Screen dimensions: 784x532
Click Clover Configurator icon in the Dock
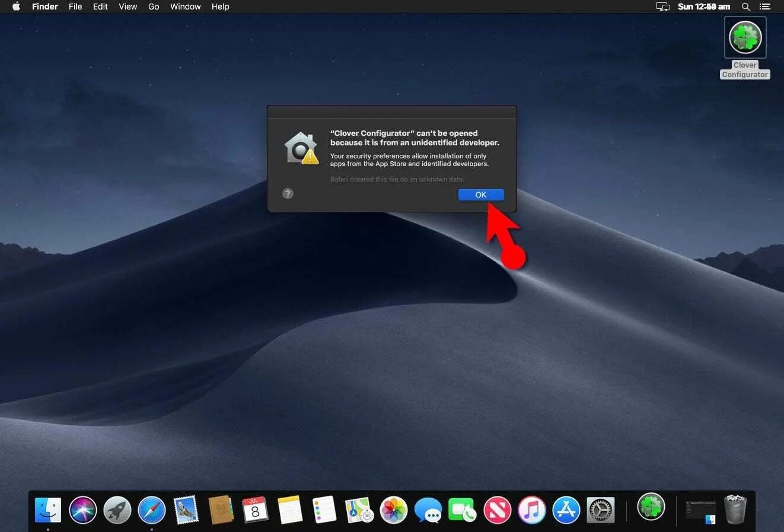point(651,507)
